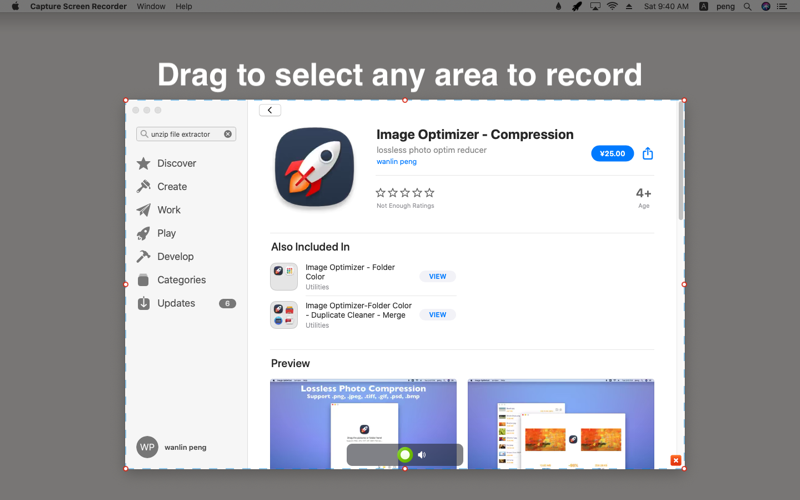
Task: Open the Apple menu
Action: (x=15, y=6)
